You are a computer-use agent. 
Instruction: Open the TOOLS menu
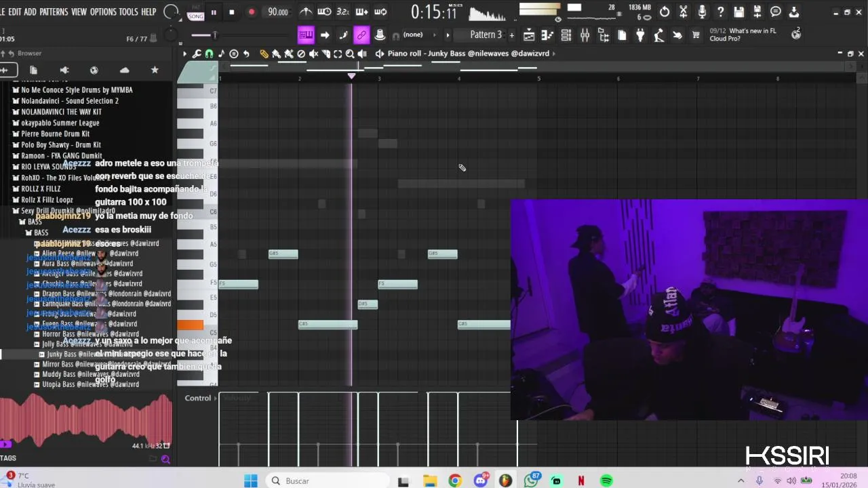pos(128,12)
